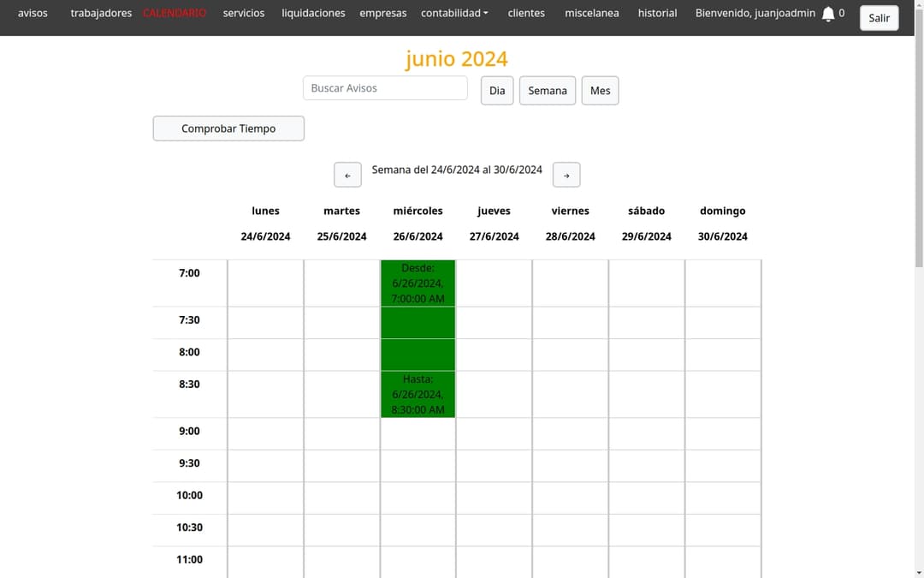Viewport: 924px width, 578px height.
Task: Open miscelanea in the navbar
Action: pyautogui.click(x=592, y=13)
